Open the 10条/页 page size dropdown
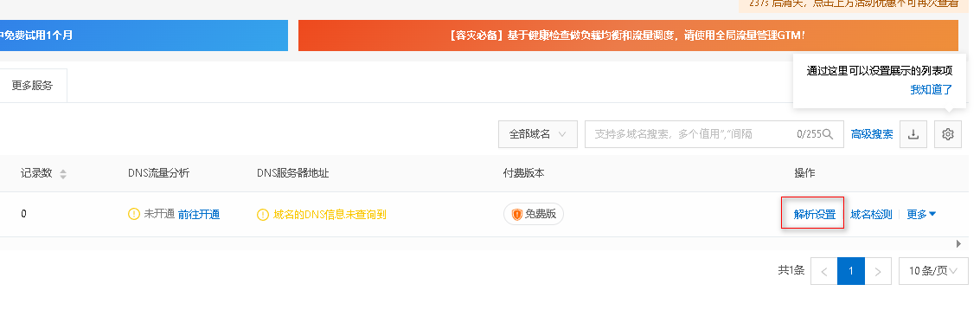Screen dimensions: 980x336 [934, 271]
